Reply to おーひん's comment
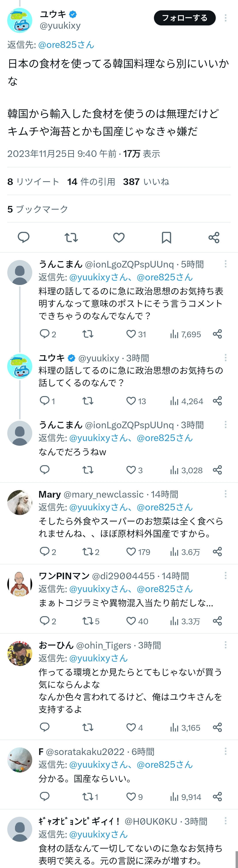Image resolution: width=238 pixels, height=868 pixels. point(45,727)
